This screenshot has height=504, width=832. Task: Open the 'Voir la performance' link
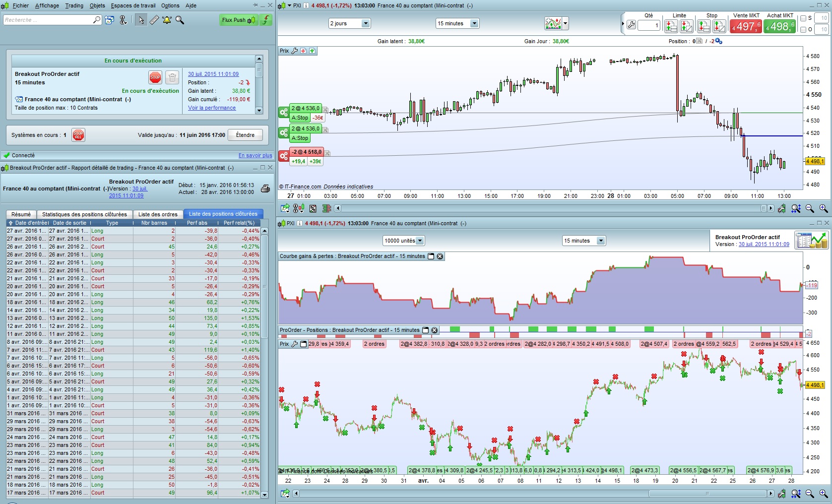coord(212,108)
